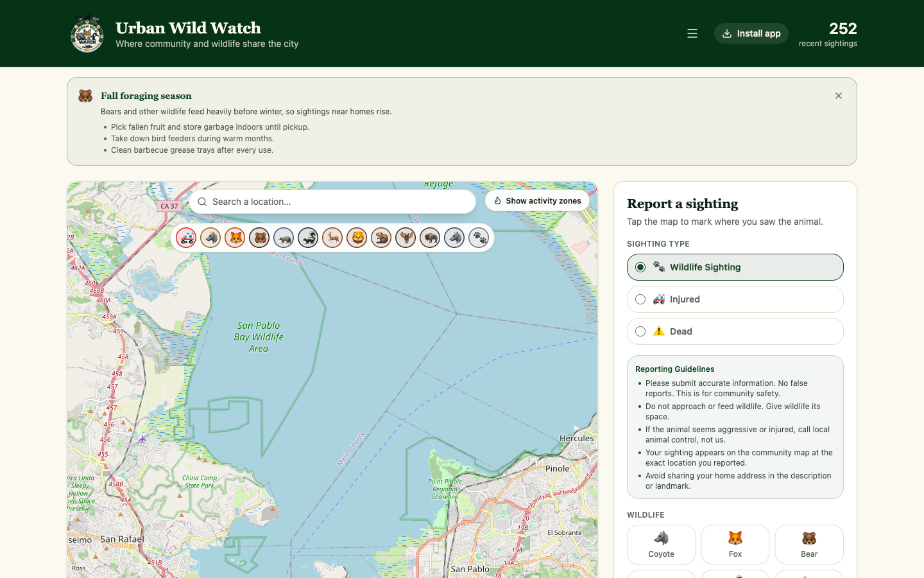
Task: Click the Report a sighting heading
Action: coord(683,204)
